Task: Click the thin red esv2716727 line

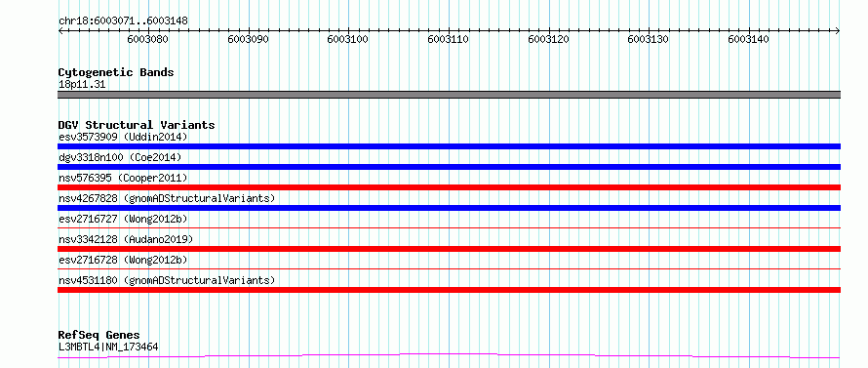Action: point(449,227)
